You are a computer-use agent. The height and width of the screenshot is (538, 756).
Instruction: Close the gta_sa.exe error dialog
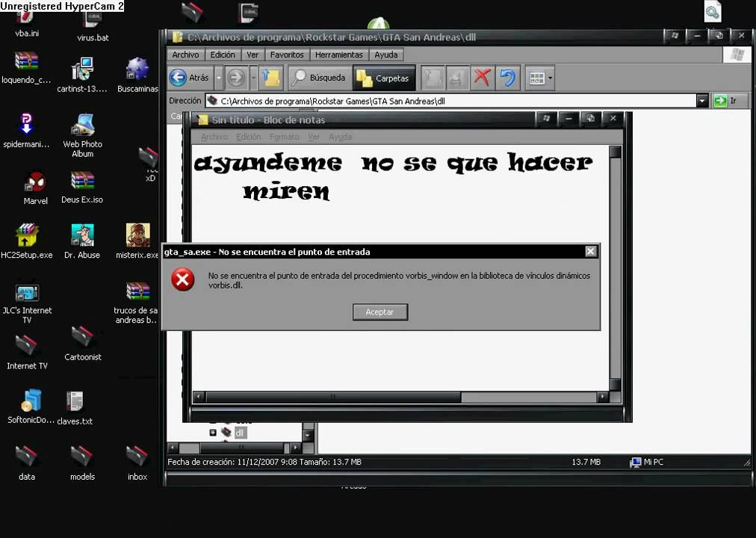click(591, 251)
